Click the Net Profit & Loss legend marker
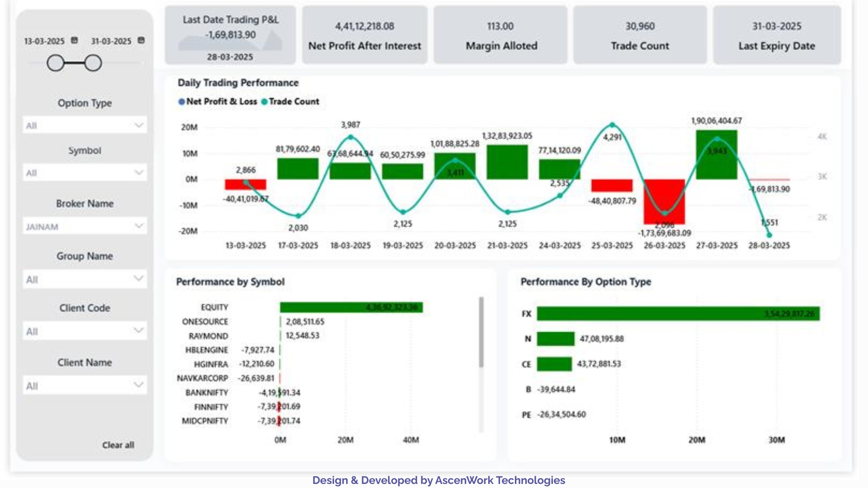 pos(180,102)
